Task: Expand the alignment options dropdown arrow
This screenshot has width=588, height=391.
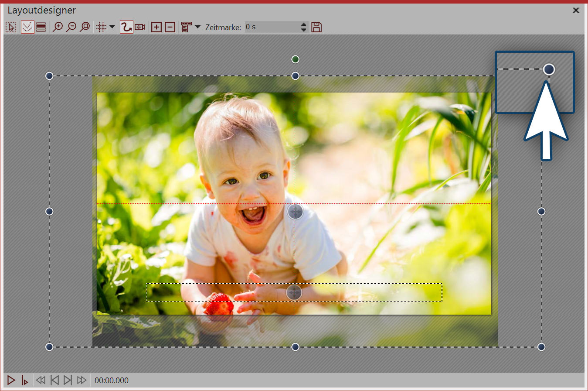Action: pos(197,27)
